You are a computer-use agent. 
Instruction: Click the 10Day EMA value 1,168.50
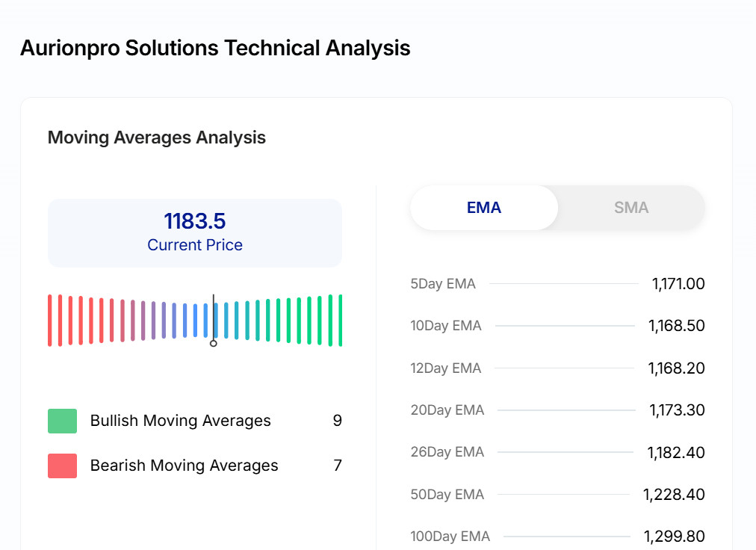[x=676, y=326]
